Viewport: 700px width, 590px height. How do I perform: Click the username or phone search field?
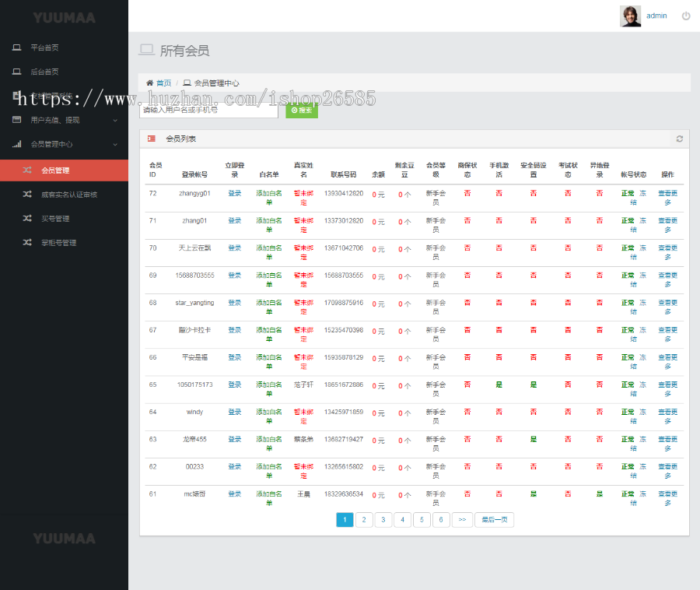pyautogui.click(x=208, y=111)
